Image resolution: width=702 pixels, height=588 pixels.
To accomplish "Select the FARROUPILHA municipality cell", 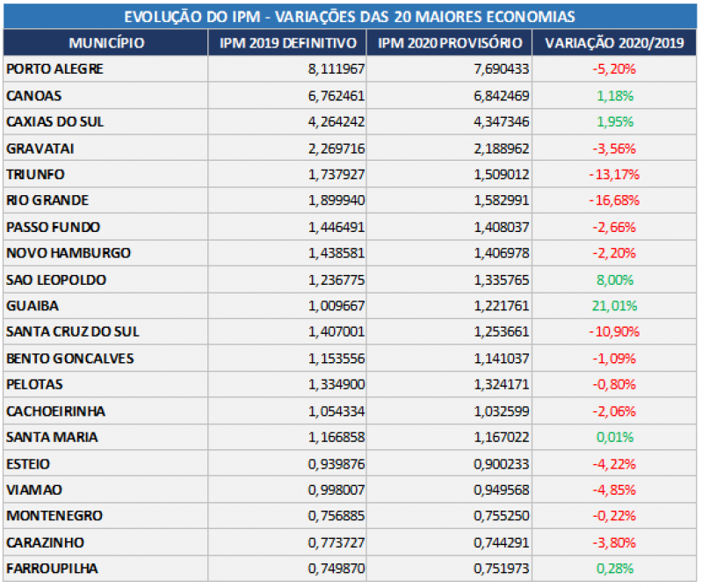I will point(52,569).
